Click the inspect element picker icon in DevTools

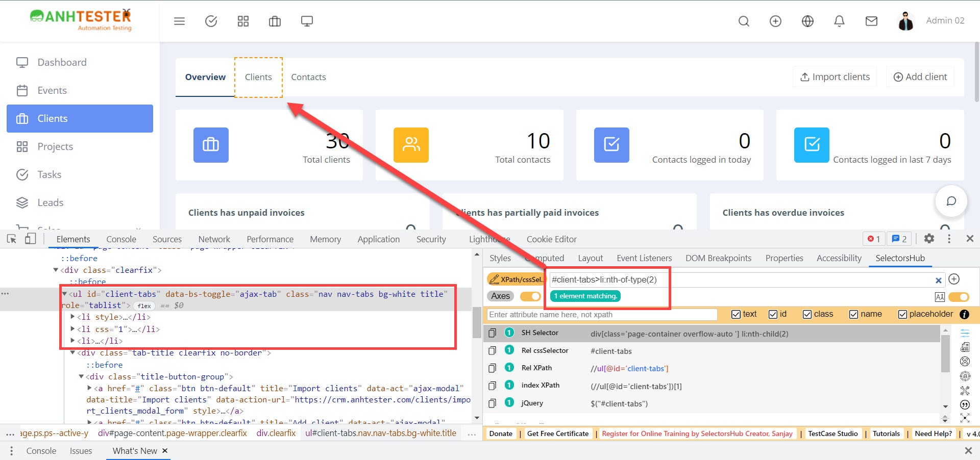[x=12, y=239]
